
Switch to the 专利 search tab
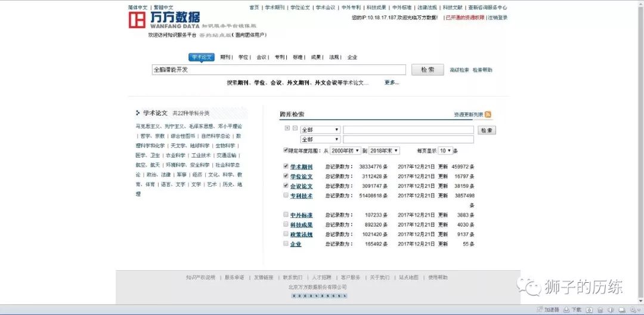[x=279, y=57]
